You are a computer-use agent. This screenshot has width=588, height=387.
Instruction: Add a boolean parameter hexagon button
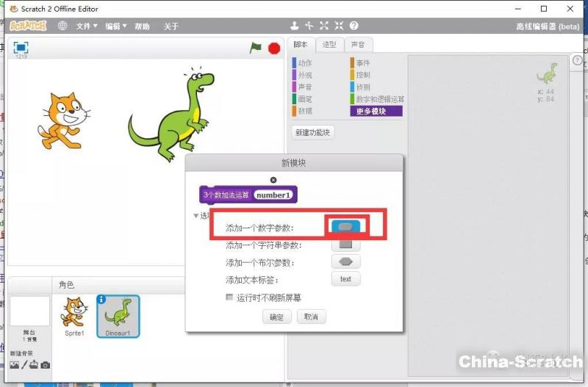(345, 261)
